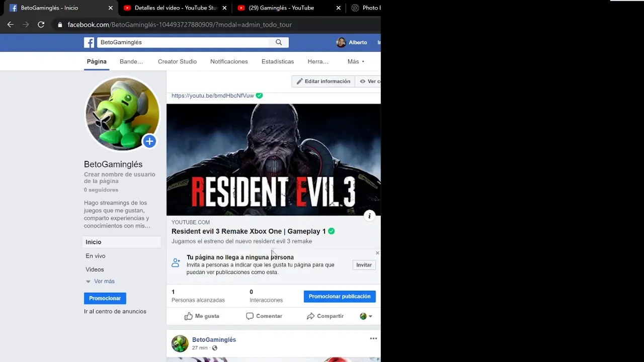Click the YOUTUBE.COM source label
Image resolution: width=644 pixels, height=362 pixels.
click(x=191, y=222)
